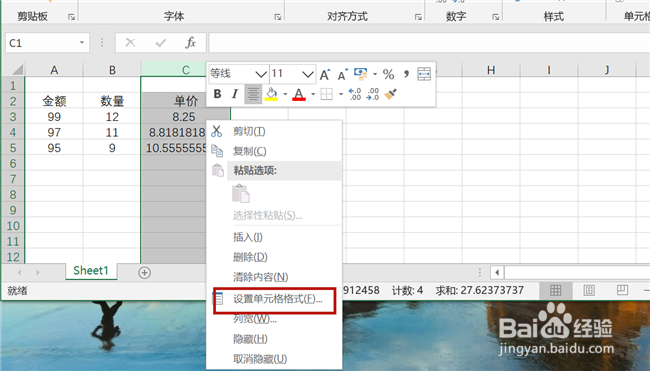Click the Italic button in mini toolbar
650x371 pixels.
[235, 95]
